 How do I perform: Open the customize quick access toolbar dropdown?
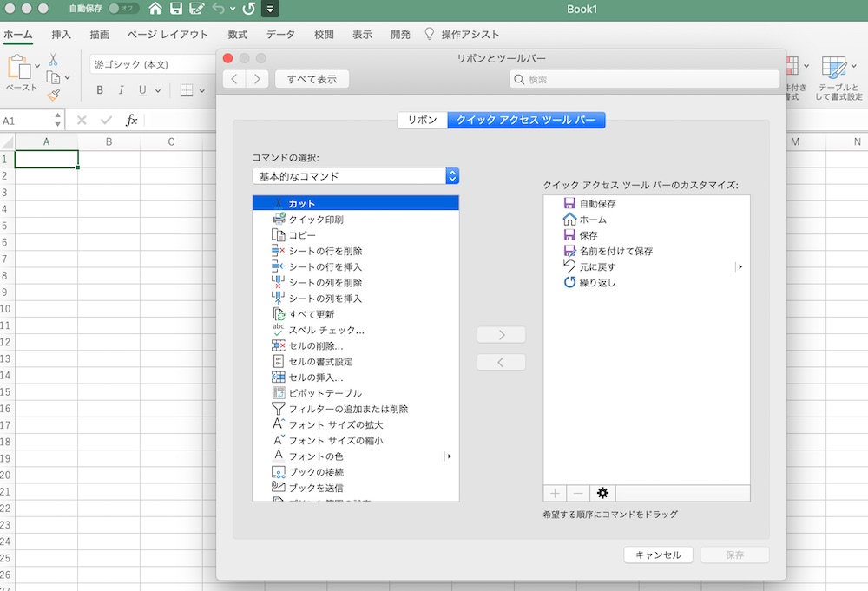tap(270, 9)
